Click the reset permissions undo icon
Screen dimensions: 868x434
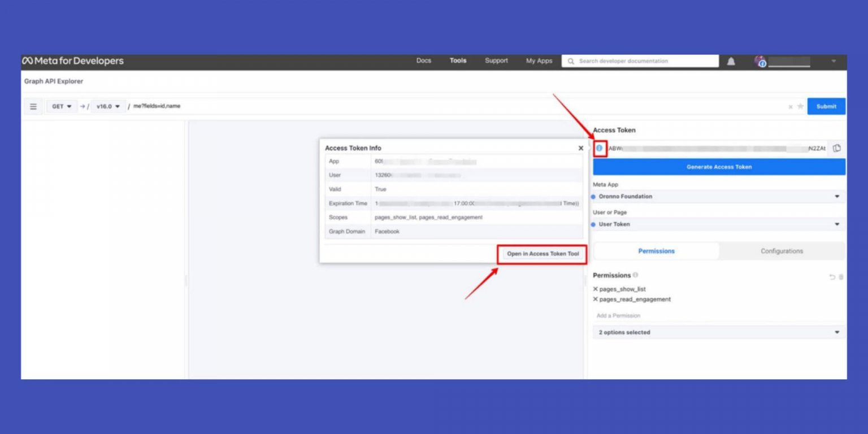pyautogui.click(x=831, y=277)
